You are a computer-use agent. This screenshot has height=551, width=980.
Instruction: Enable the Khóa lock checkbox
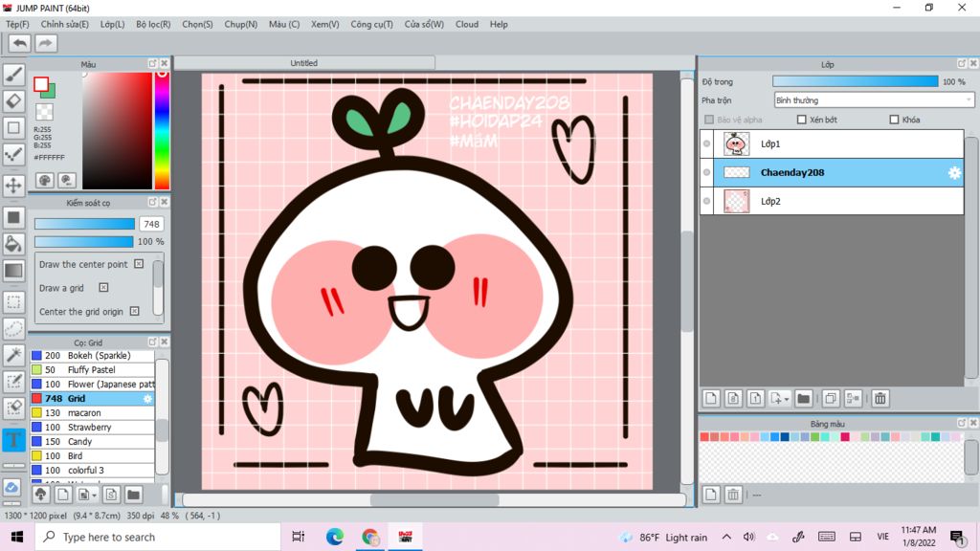click(895, 120)
